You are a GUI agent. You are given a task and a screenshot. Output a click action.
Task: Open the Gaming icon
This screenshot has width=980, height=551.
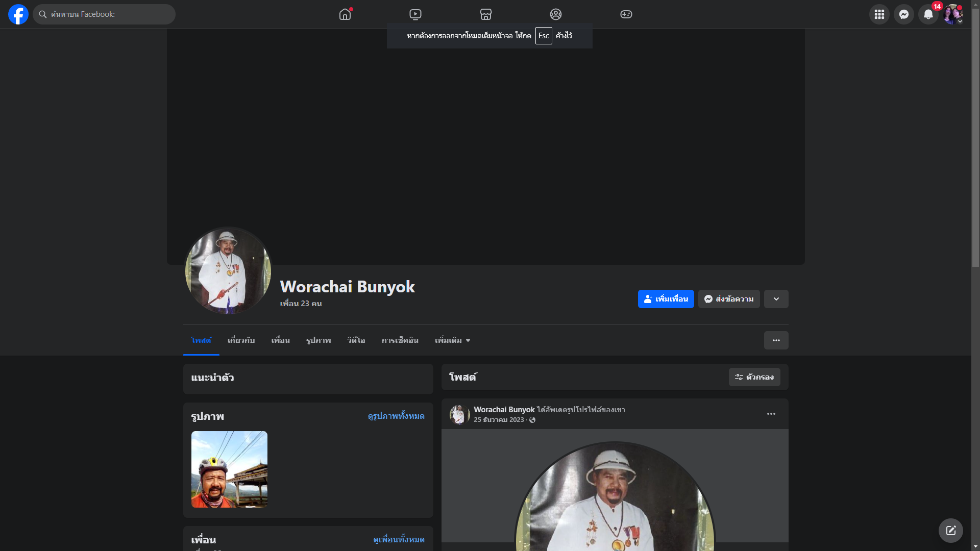click(626, 14)
